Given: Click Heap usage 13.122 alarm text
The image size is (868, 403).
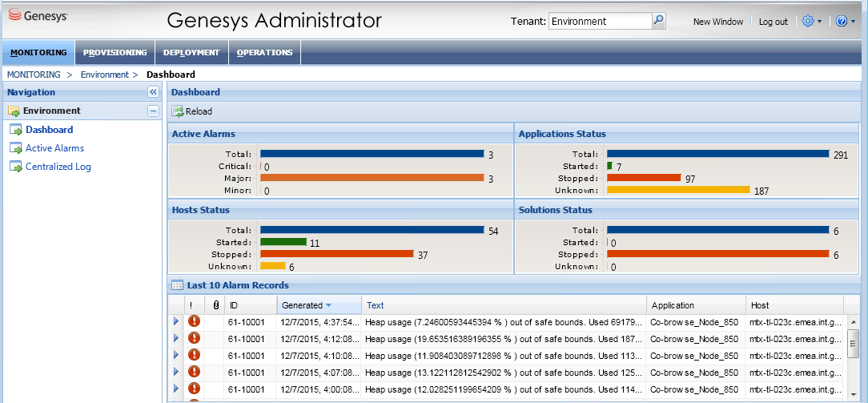Looking at the screenshot, I should coord(503,372).
